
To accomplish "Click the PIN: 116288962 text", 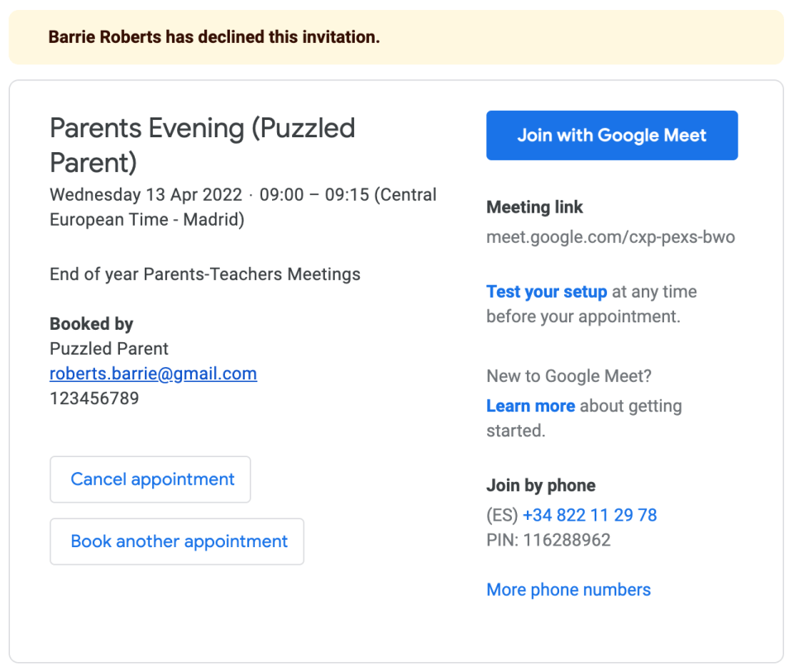I will (548, 541).
